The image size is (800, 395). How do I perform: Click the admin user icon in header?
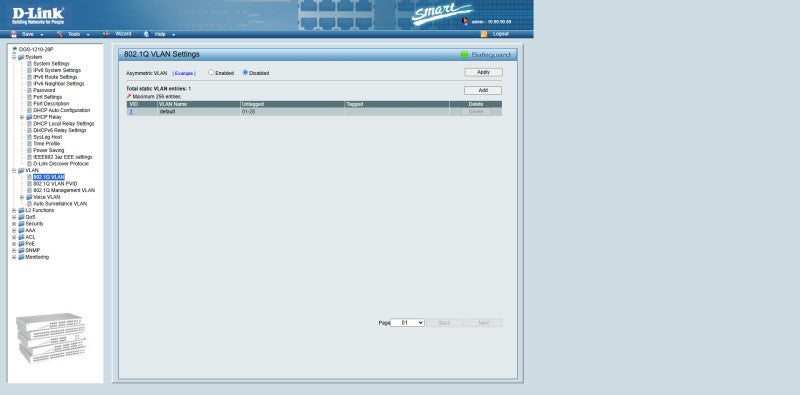click(x=465, y=21)
